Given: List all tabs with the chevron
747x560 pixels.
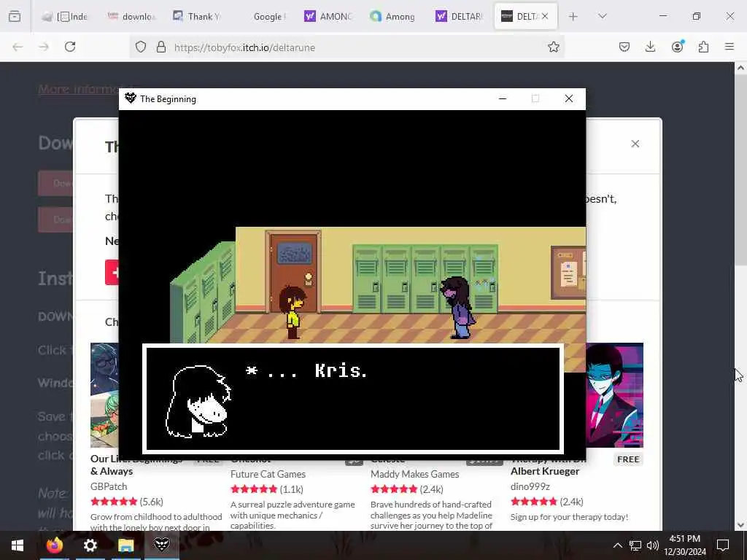Looking at the screenshot, I should coord(602,17).
